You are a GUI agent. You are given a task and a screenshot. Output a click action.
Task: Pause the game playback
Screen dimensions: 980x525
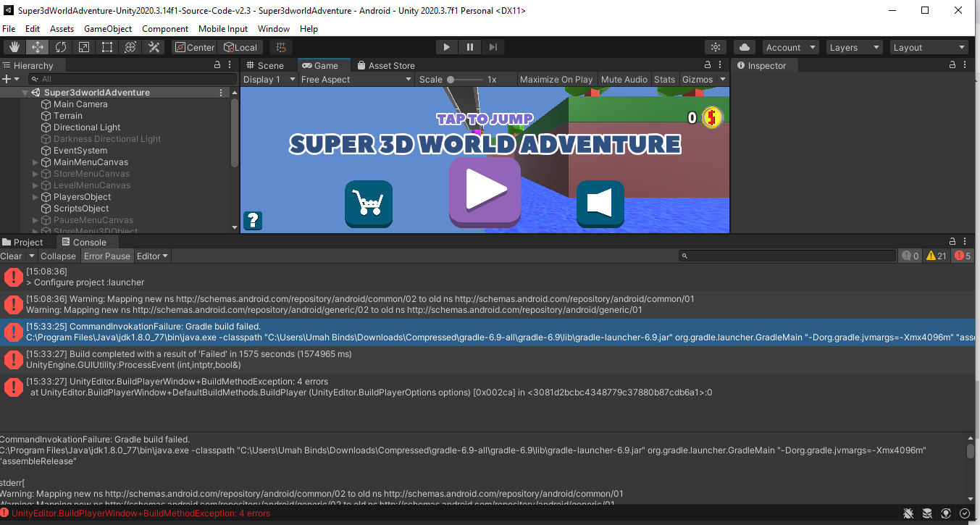tap(470, 47)
